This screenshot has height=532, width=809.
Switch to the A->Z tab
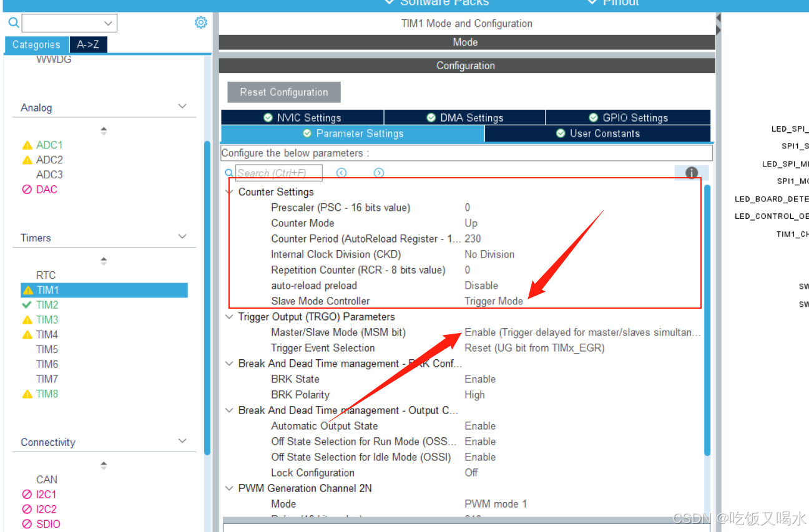click(88, 45)
